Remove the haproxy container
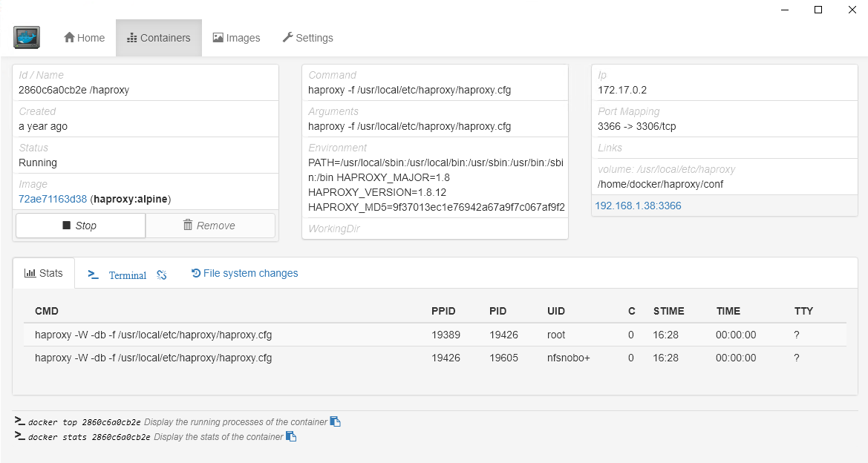Image resolution: width=868 pixels, height=463 pixels. [210, 226]
